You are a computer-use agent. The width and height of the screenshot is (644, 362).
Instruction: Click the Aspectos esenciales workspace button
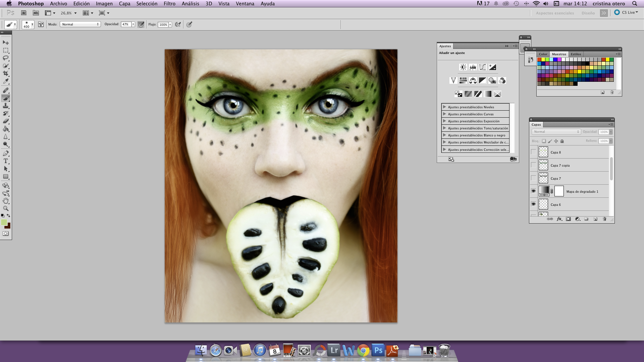(555, 13)
